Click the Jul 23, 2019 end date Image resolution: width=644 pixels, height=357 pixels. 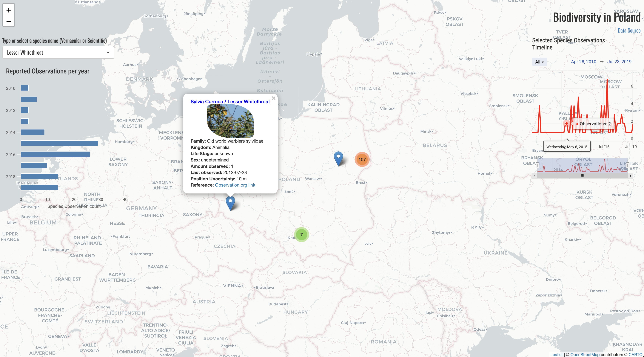(619, 62)
